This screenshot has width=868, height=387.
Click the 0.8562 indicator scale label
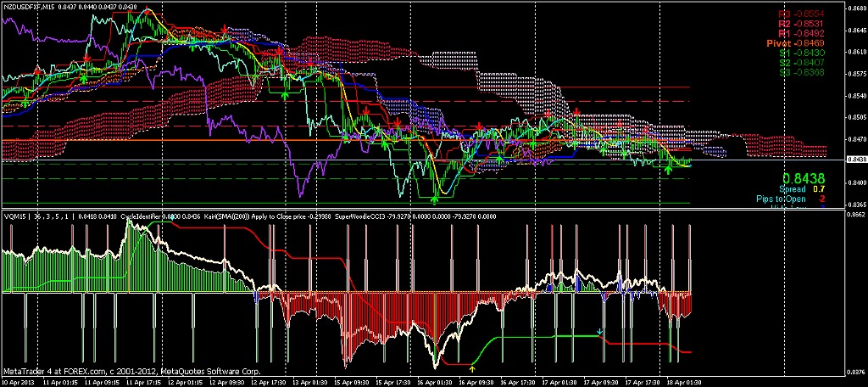point(857,214)
